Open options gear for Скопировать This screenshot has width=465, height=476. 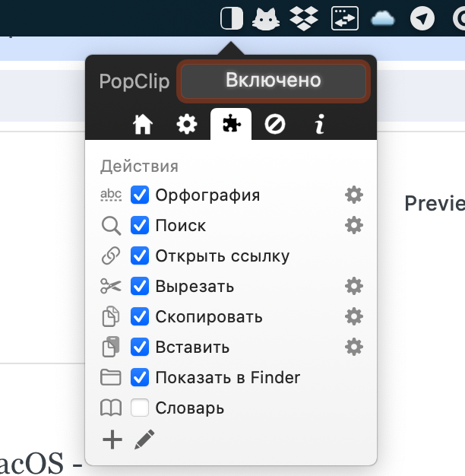pyautogui.click(x=354, y=316)
